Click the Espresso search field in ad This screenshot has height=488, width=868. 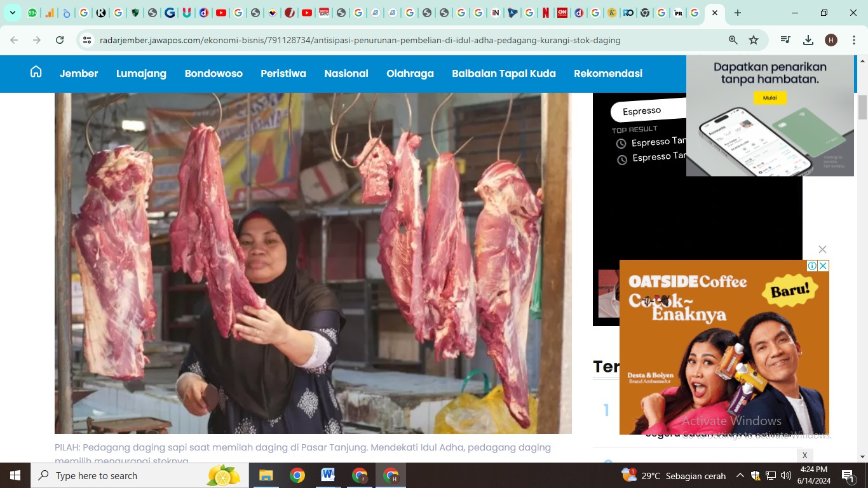[x=648, y=111]
